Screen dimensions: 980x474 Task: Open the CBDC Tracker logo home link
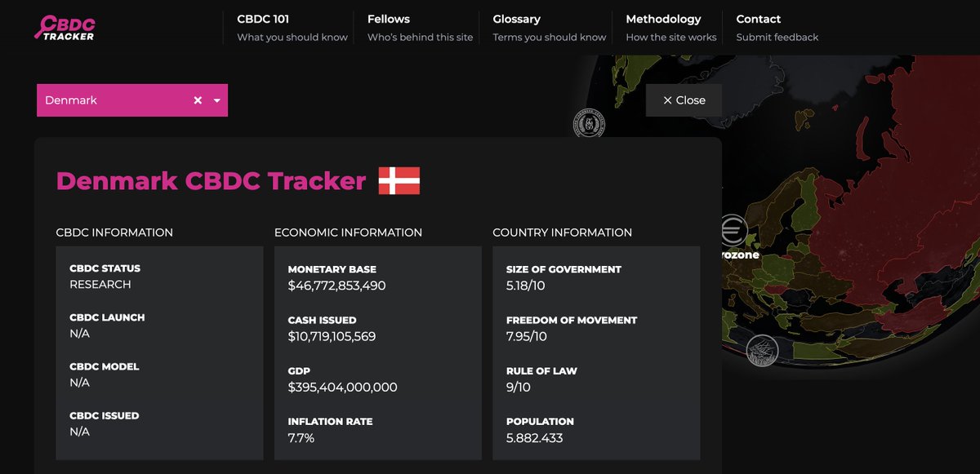click(x=65, y=27)
